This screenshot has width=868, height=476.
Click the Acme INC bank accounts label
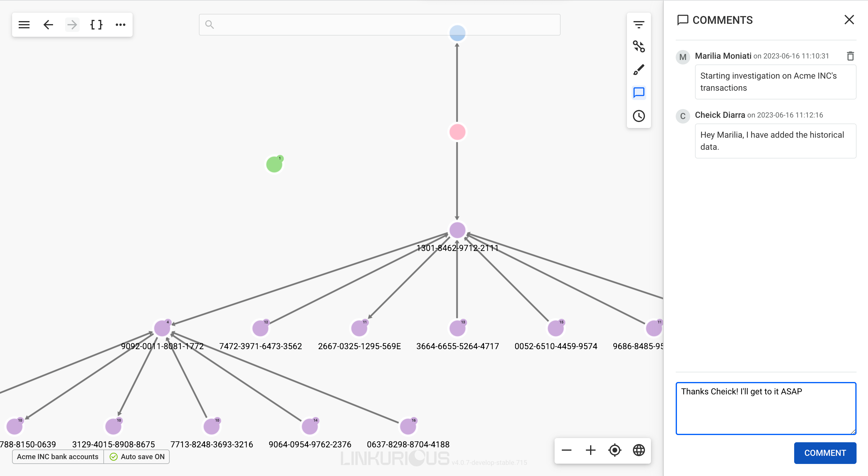coord(58,457)
